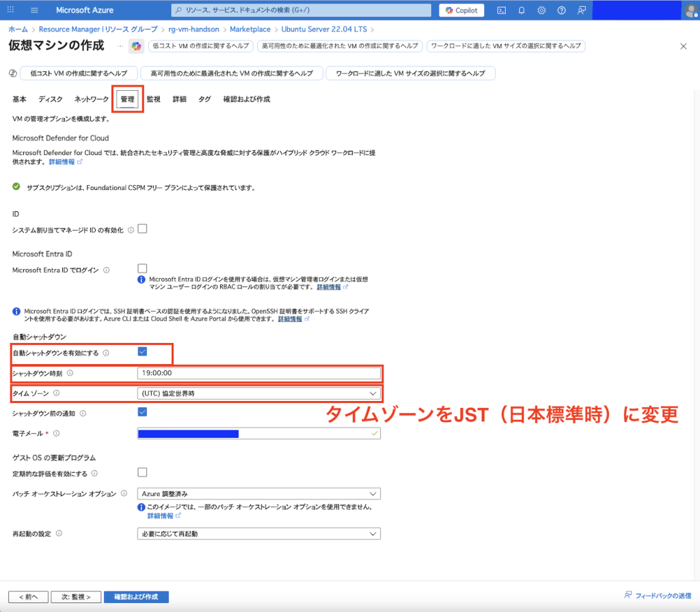This screenshot has width=700, height=612.
Task: Open the タイム ゾーン dropdown
Action: pyautogui.click(x=258, y=393)
